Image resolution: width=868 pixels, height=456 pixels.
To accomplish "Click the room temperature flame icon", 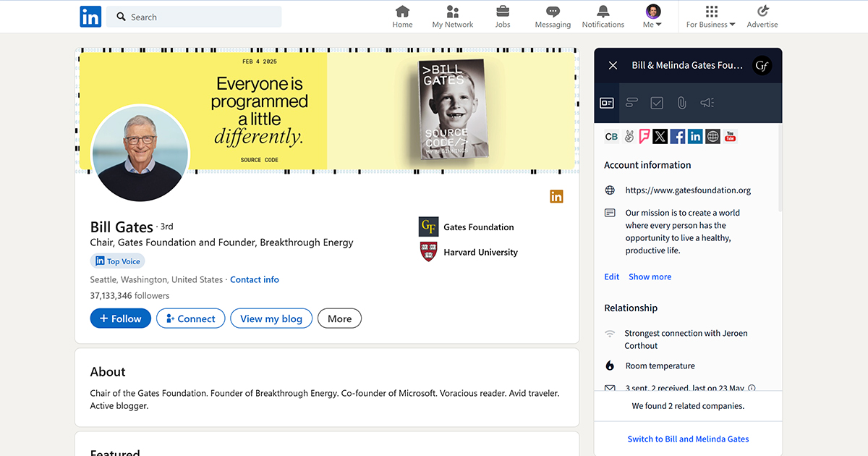I will (610, 366).
